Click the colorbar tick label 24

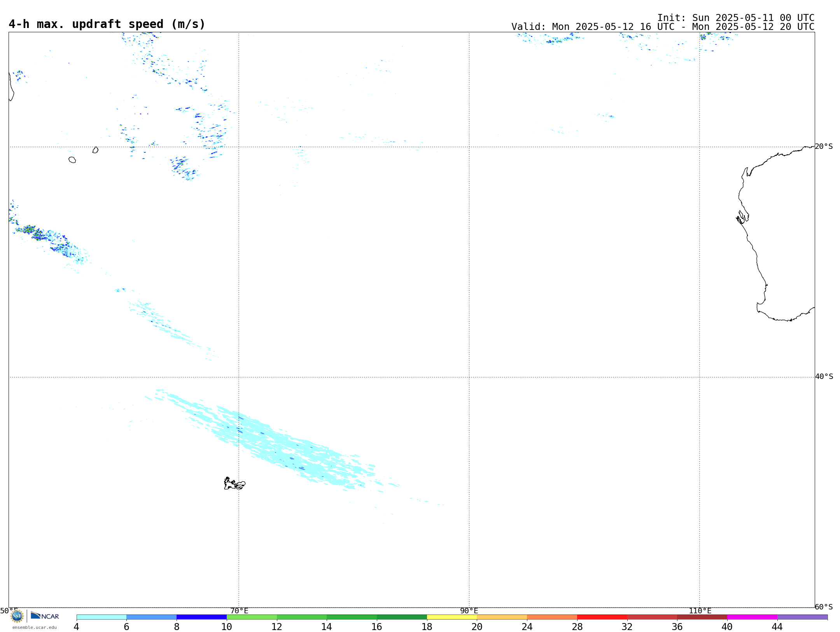click(527, 627)
